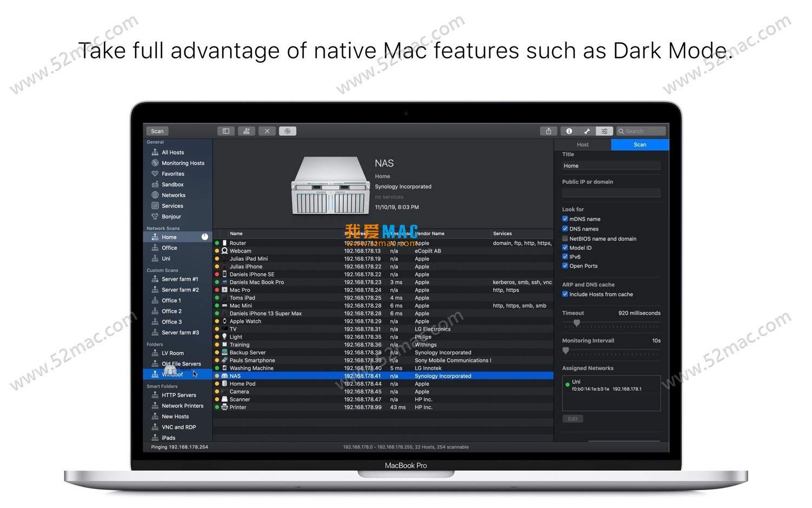Click the X delete icon in toolbar
Viewport: 812px width, 508px height.
pyautogui.click(x=267, y=131)
